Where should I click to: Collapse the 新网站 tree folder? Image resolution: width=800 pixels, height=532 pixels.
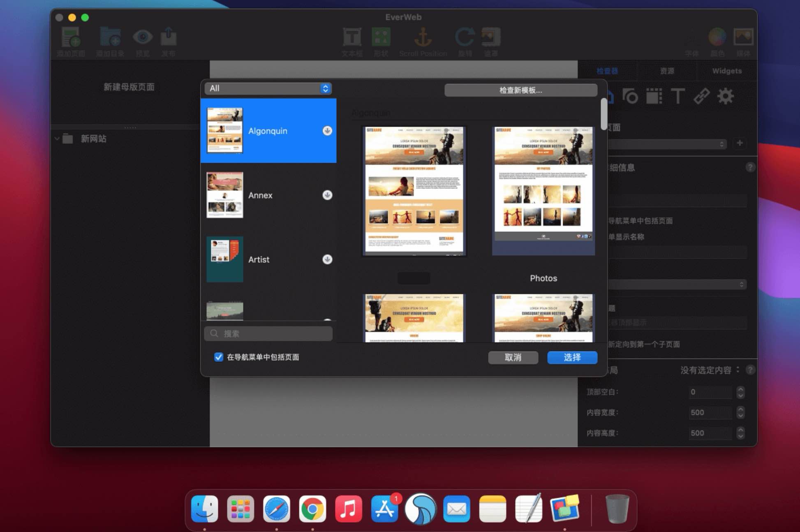pos(57,139)
